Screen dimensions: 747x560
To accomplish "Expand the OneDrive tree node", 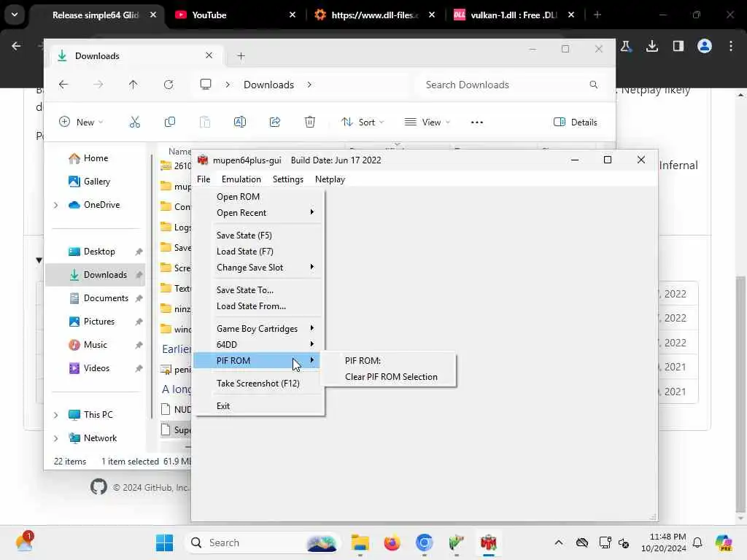I will [x=55, y=205].
